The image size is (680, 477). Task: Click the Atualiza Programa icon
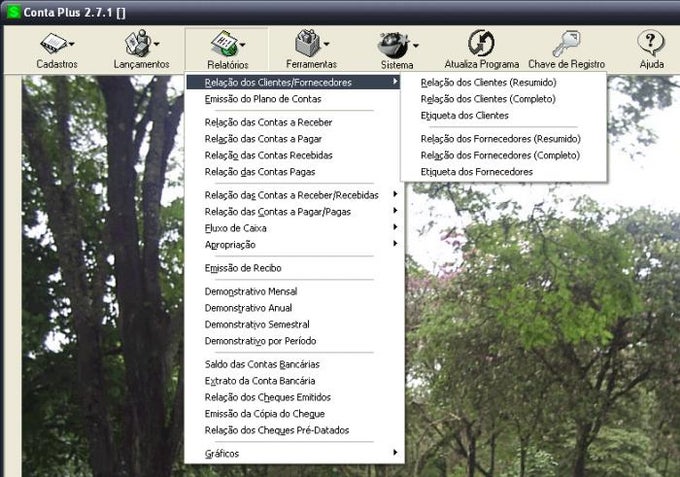481,43
